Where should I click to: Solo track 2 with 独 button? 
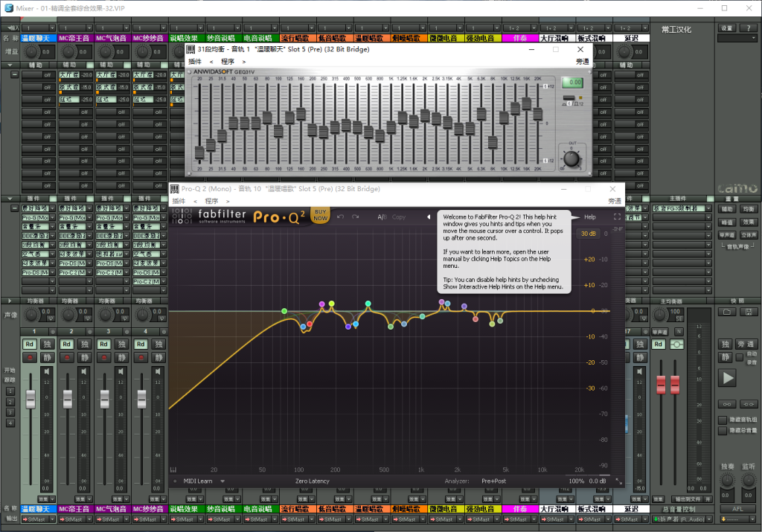coord(85,344)
